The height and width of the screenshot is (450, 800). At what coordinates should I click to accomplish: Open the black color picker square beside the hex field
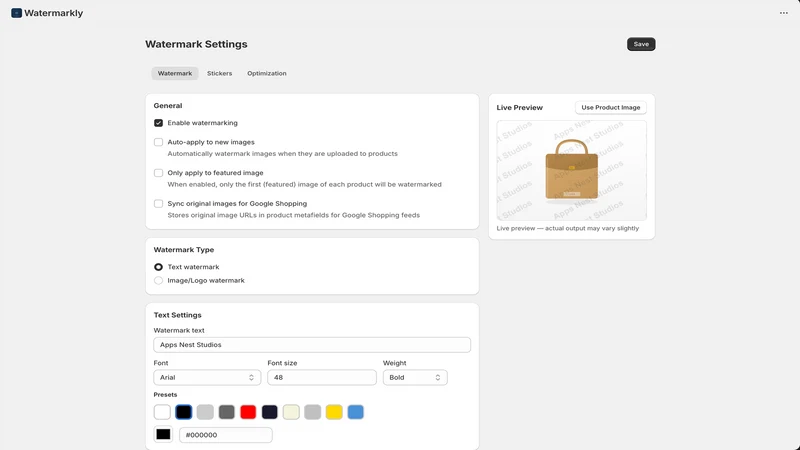click(163, 434)
